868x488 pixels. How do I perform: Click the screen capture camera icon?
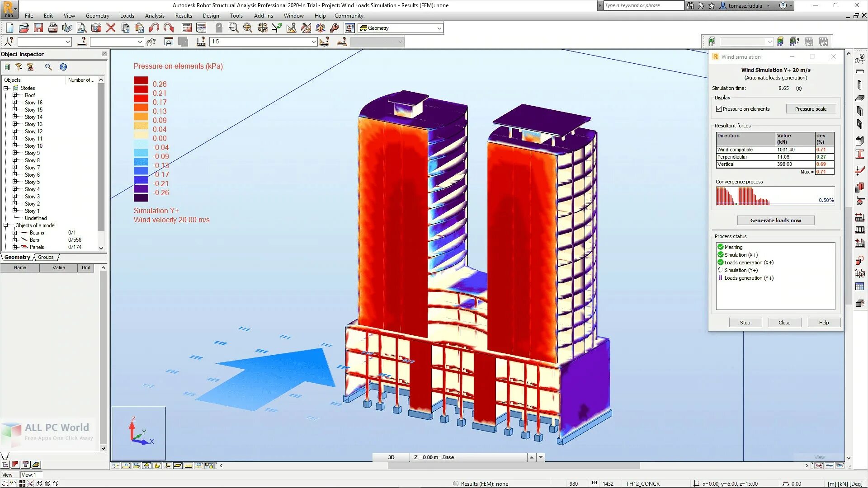pos(96,28)
